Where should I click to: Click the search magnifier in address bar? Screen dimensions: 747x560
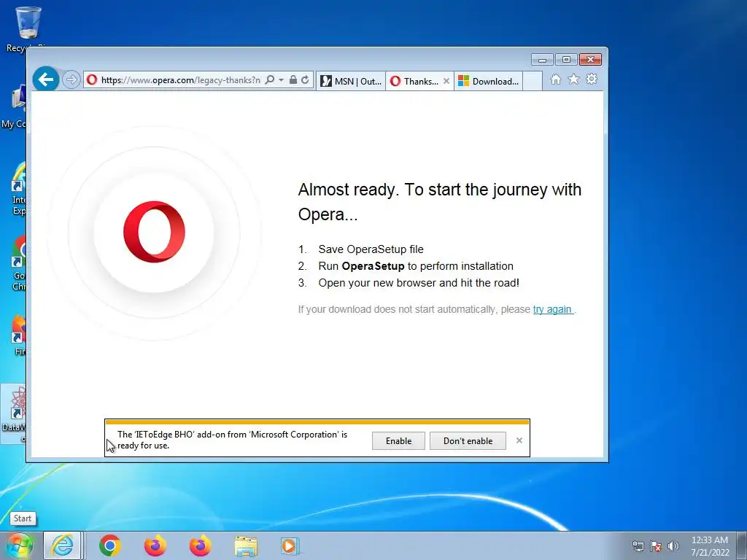point(270,79)
